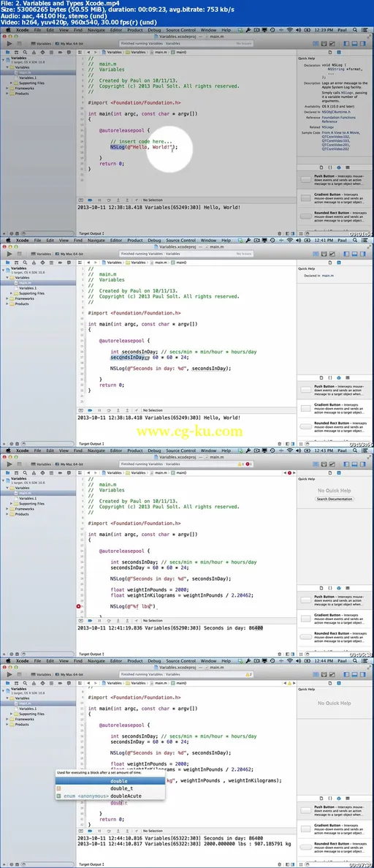Click the Wi-Fi status icon in the 12:43 PM menu bar
Viewport: 374px width, 868px height.
289,450
